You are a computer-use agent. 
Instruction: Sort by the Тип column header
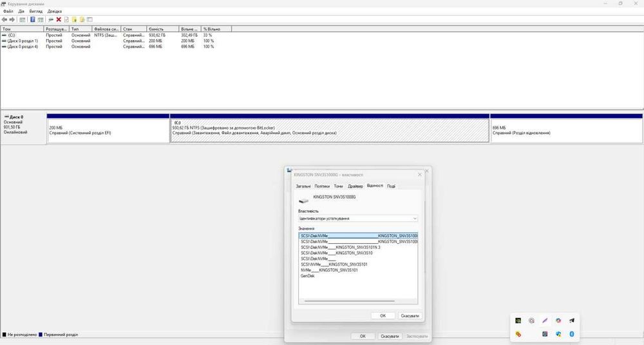(80, 29)
